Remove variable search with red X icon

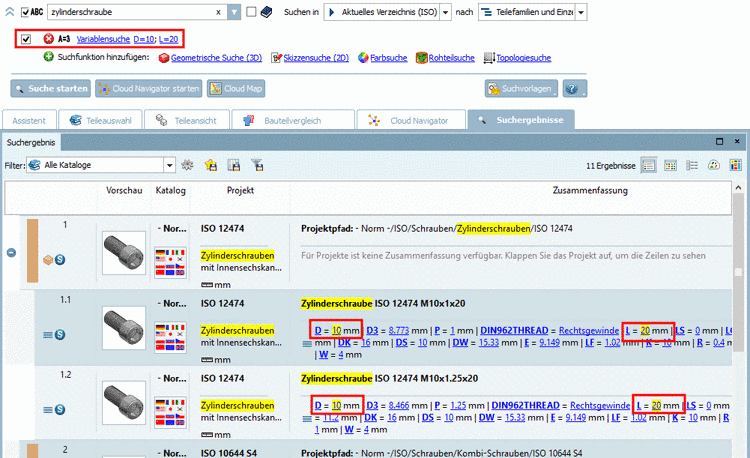tap(48, 39)
